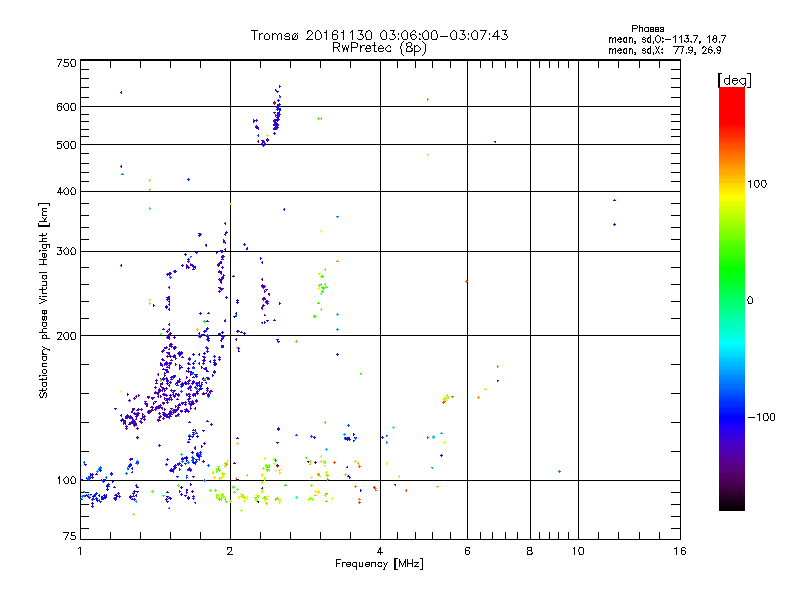The height and width of the screenshot is (600, 800).
Task: Click the '4' frequency axis tick label
Action: point(380,551)
